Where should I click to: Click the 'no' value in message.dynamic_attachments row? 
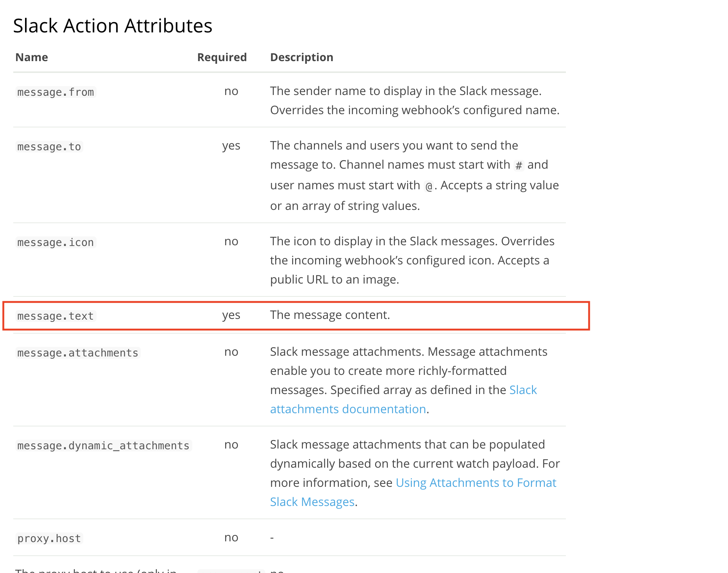click(231, 444)
